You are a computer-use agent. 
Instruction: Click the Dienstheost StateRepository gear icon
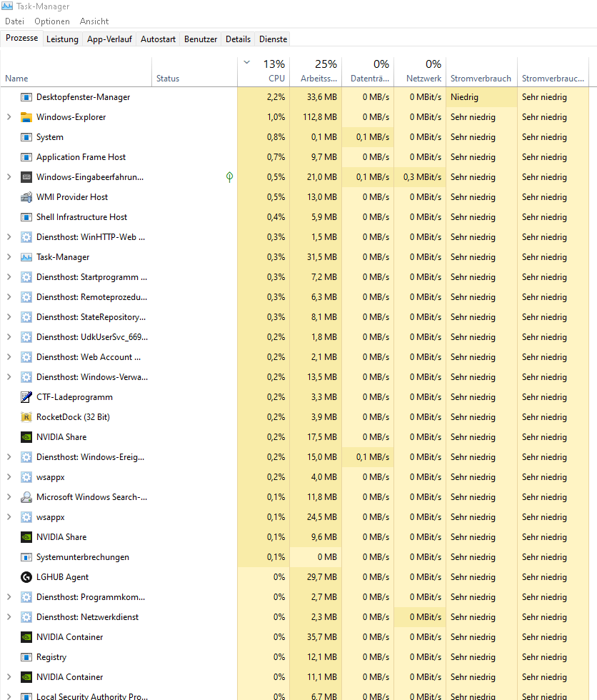26,317
